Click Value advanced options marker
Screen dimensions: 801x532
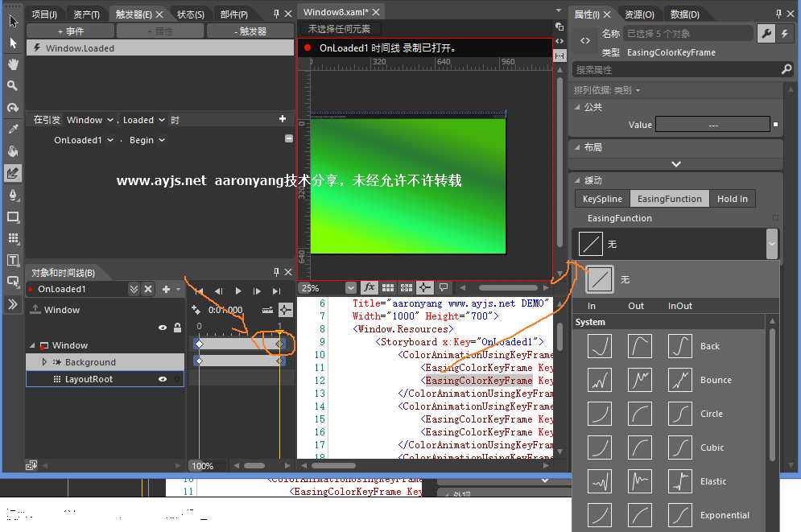776,124
